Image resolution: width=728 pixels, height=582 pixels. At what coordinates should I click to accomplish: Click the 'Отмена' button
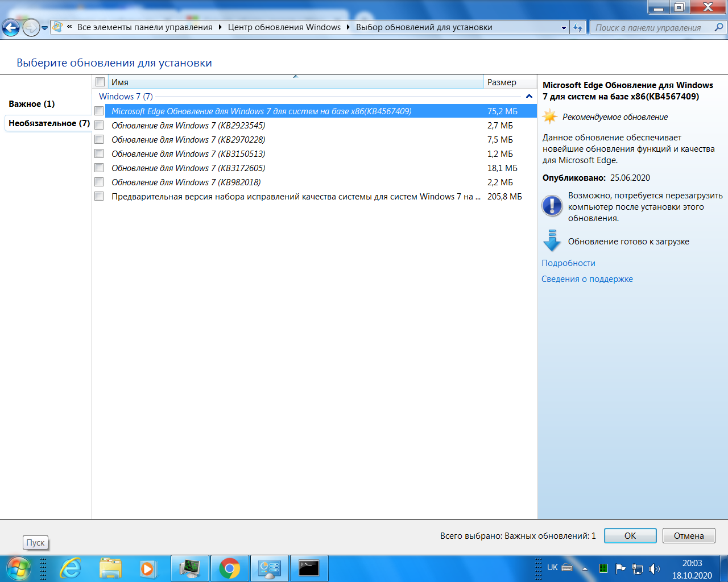[689, 536]
